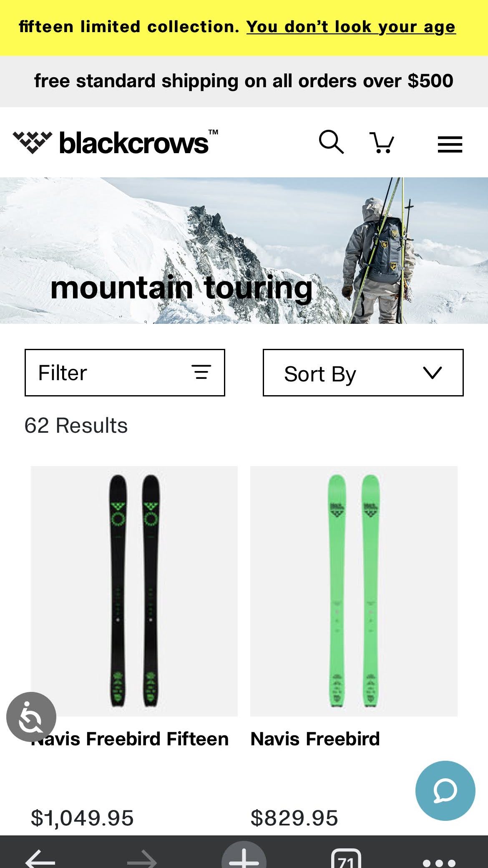Open Navis Freebird Fifteen product title
Screen dimensions: 488x868
coord(130,739)
